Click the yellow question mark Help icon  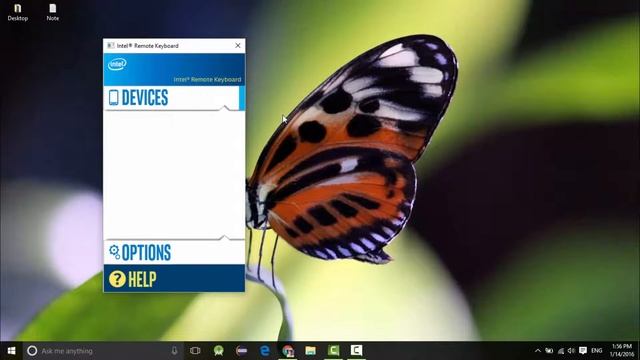tap(117, 279)
